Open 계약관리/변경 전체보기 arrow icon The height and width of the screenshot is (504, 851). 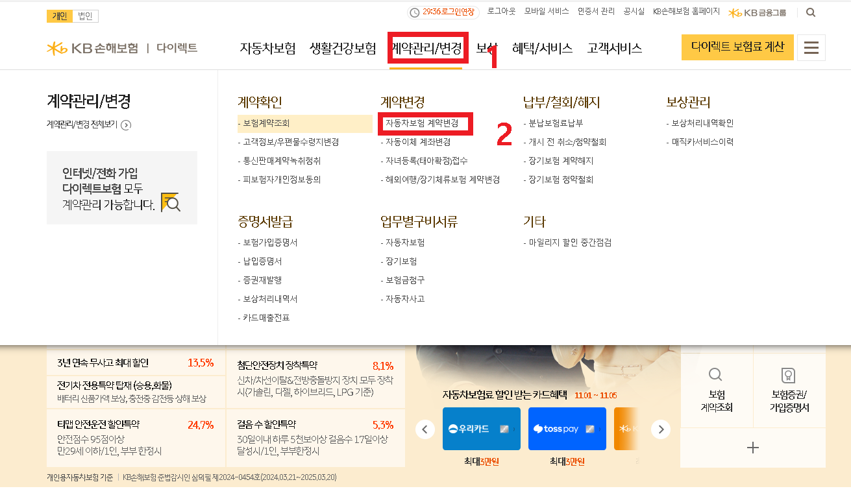(x=126, y=125)
